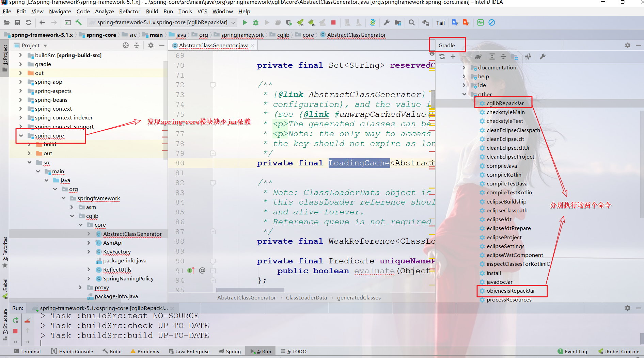Open Project panel gear options
The width and height of the screenshot is (644, 358).
tap(151, 45)
